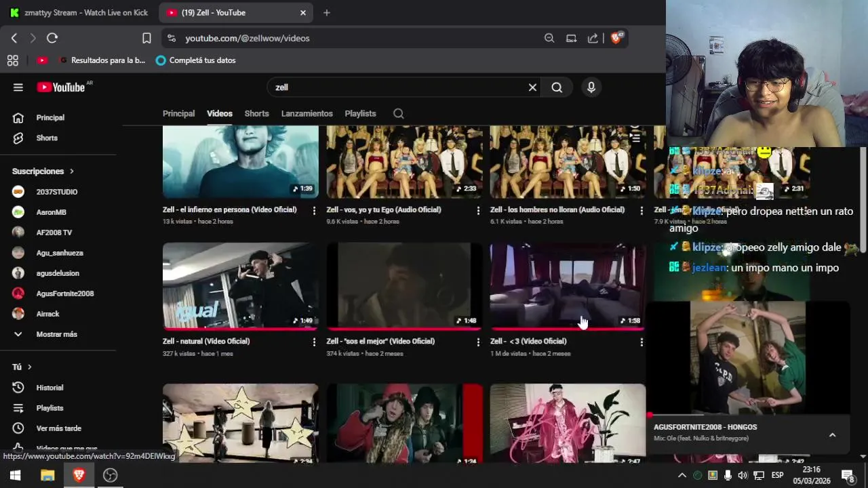Open the YouTube hamburger guide menu
Viewport: 868px width, 488px height.
coord(18,87)
